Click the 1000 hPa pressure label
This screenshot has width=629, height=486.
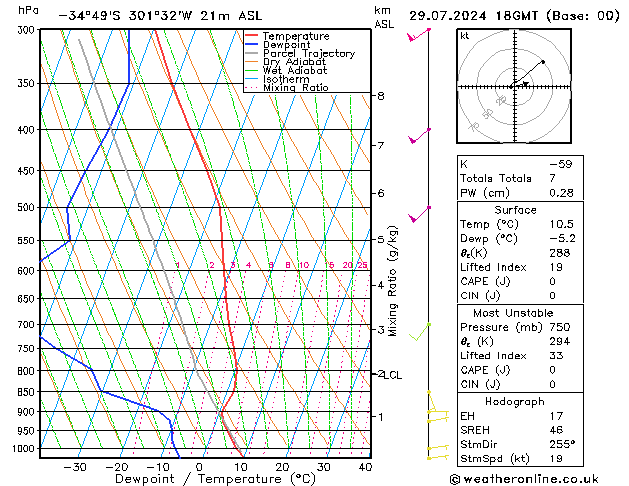(x=26, y=449)
